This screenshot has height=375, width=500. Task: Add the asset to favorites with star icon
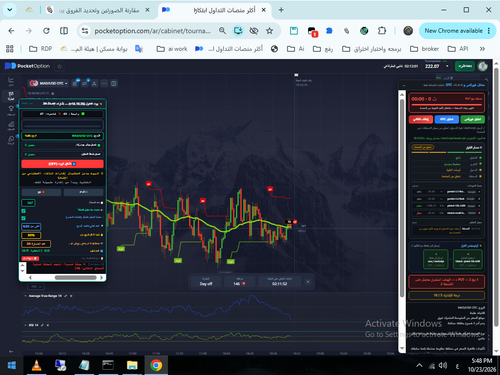(x=59, y=66)
